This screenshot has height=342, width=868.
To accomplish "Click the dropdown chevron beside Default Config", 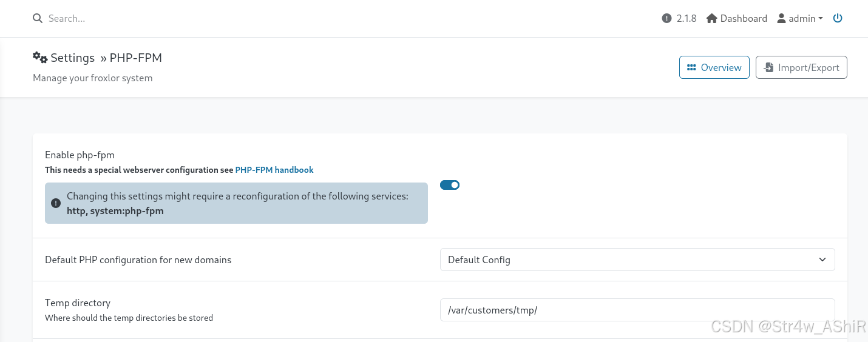I will tap(822, 260).
